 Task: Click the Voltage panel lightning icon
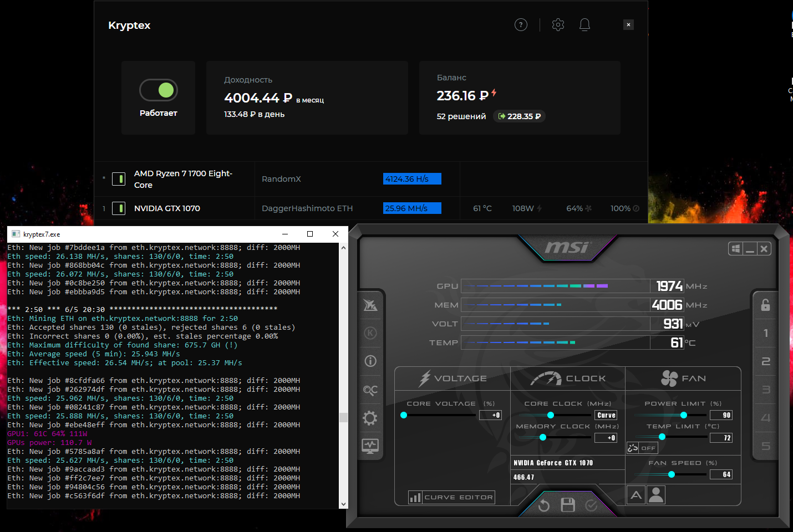pyautogui.click(x=425, y=378)
